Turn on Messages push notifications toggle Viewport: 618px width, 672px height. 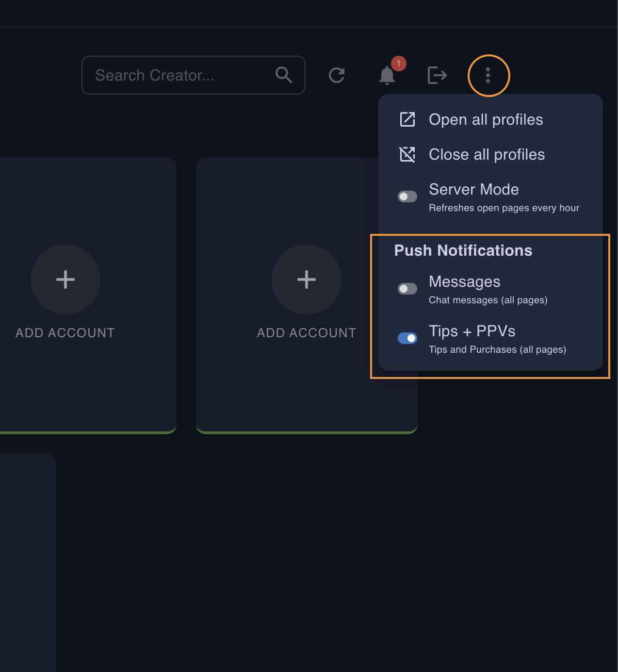point(407,289)
